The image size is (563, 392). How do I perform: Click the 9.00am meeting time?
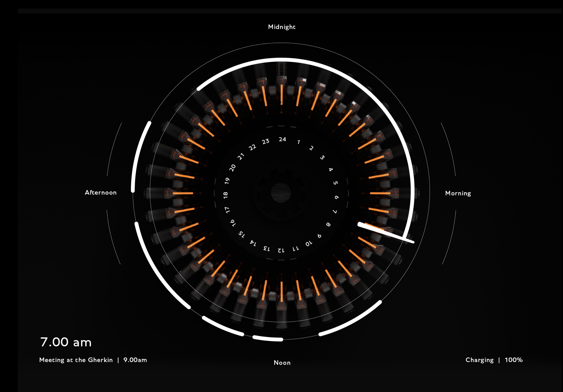[135, 360]
